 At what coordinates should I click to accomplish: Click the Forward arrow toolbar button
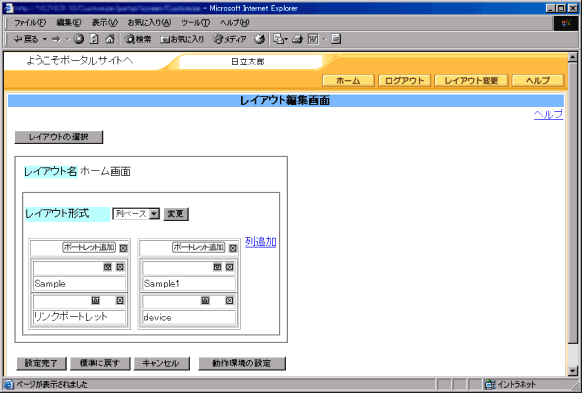56,39
